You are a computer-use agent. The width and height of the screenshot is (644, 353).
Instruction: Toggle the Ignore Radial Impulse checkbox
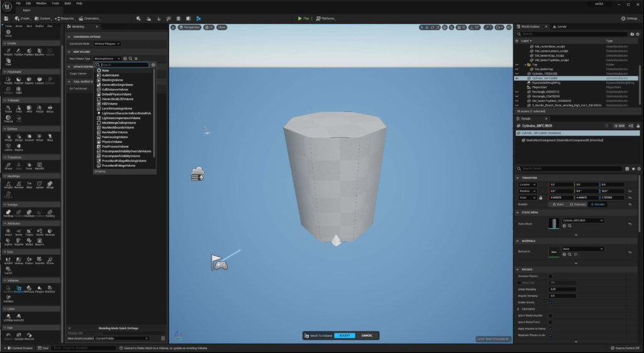[550, 316]
